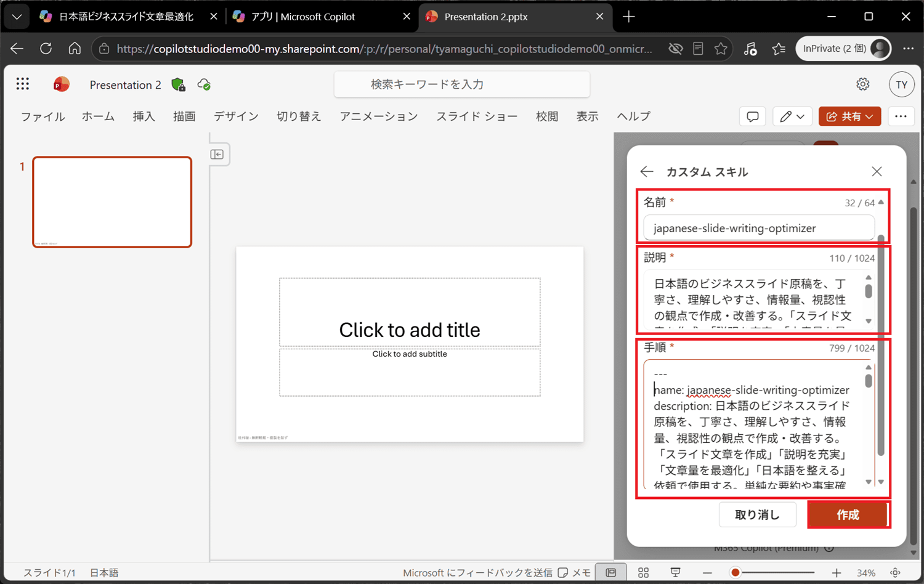Switch to normal view in the status bar
This screenshot has height=584, width=924.
(611, 573)
